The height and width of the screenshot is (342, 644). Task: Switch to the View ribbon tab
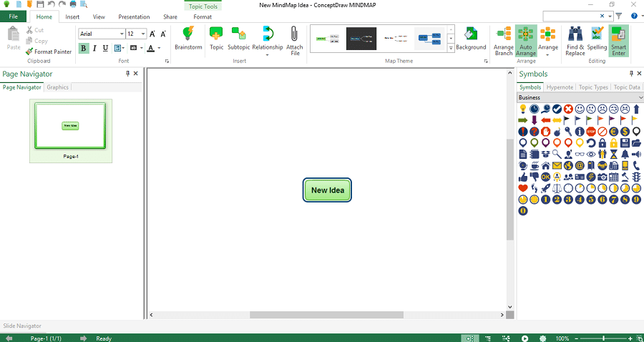[x=99, y=17]
